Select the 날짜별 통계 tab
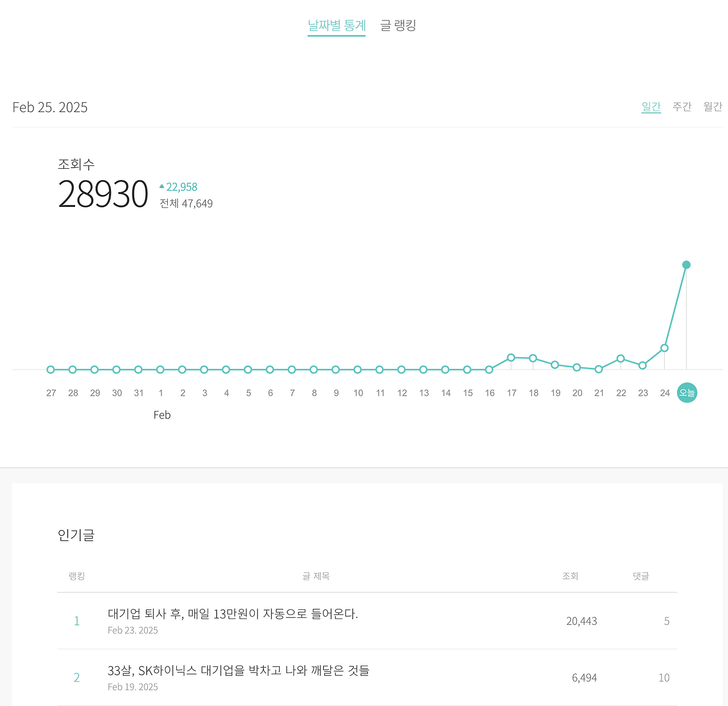This screenshot has height=706, width=728. (337, 26)
